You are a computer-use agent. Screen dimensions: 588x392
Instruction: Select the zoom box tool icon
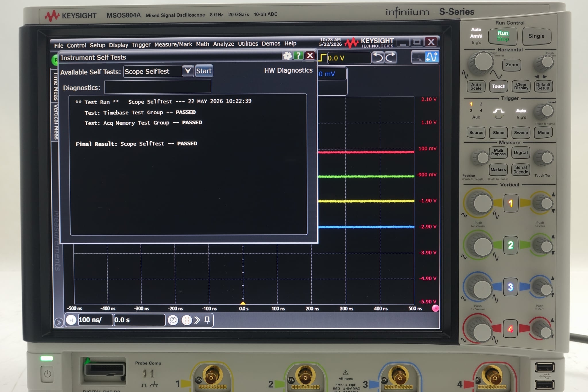click(417, 57)
